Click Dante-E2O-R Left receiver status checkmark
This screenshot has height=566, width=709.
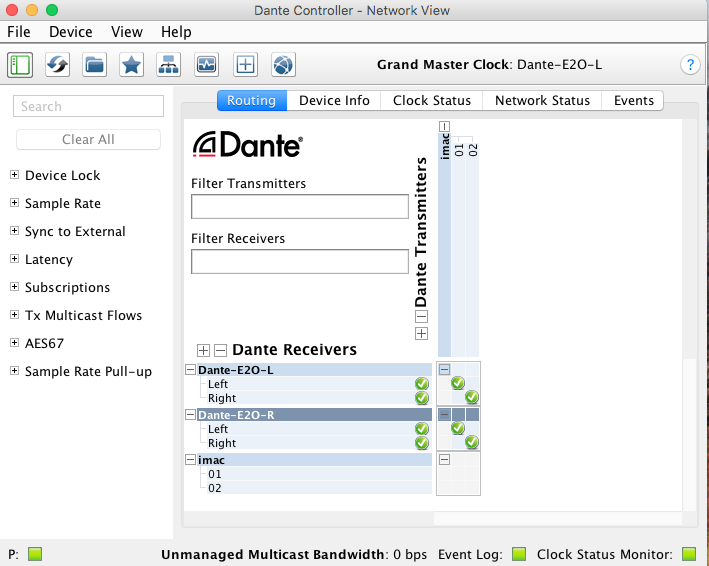point(422,429)
